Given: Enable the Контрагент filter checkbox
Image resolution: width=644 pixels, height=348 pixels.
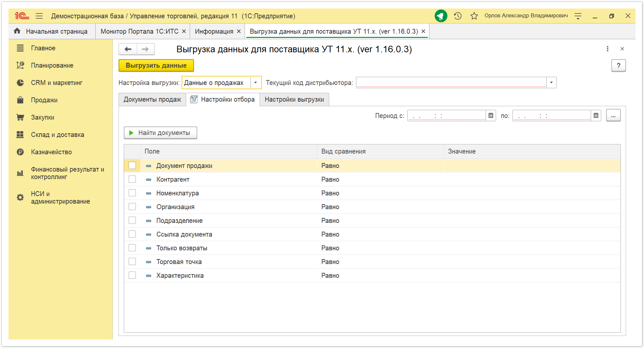Looking at the screenshot, I should pos(132,179).
